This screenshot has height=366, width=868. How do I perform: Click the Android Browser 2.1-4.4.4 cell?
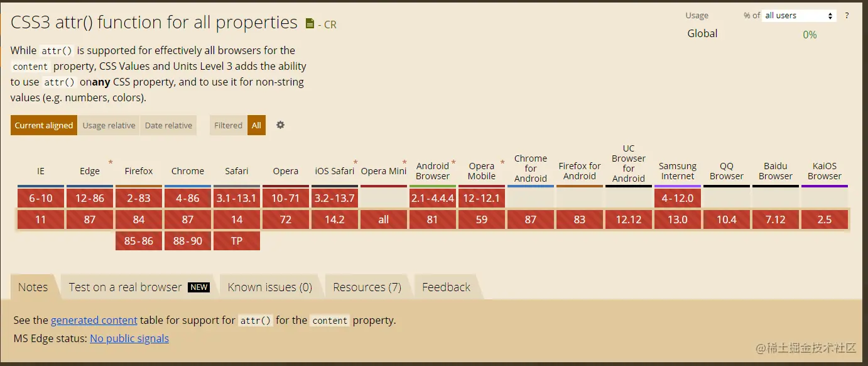pos(433,198)
